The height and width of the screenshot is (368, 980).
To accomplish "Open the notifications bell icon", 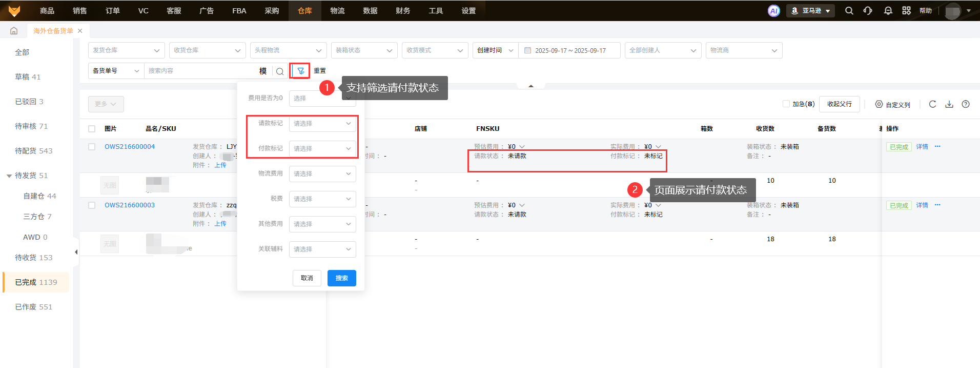I will 888,11.
